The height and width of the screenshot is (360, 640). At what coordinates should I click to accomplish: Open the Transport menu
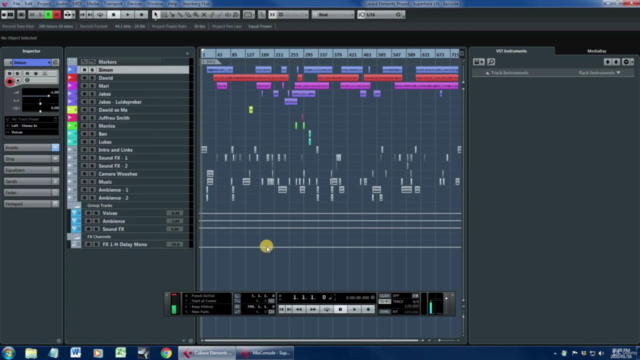113,4
